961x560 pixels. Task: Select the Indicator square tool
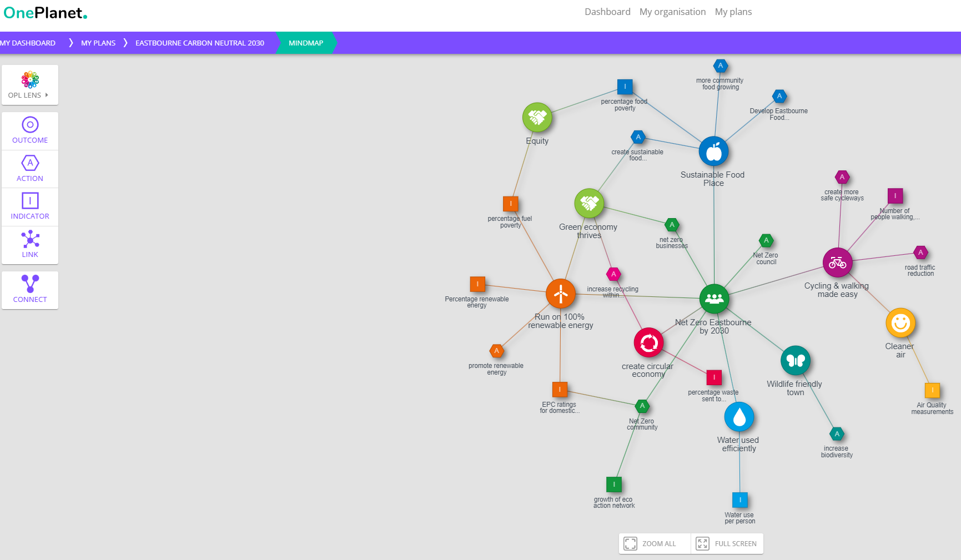pyautogui.click(x=30, y=207)
